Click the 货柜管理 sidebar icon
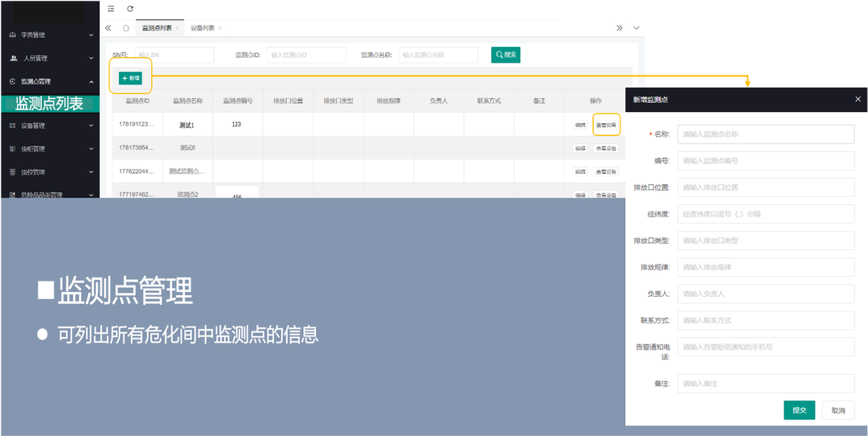This screenshot has height=436, width=868. (12, 149)
